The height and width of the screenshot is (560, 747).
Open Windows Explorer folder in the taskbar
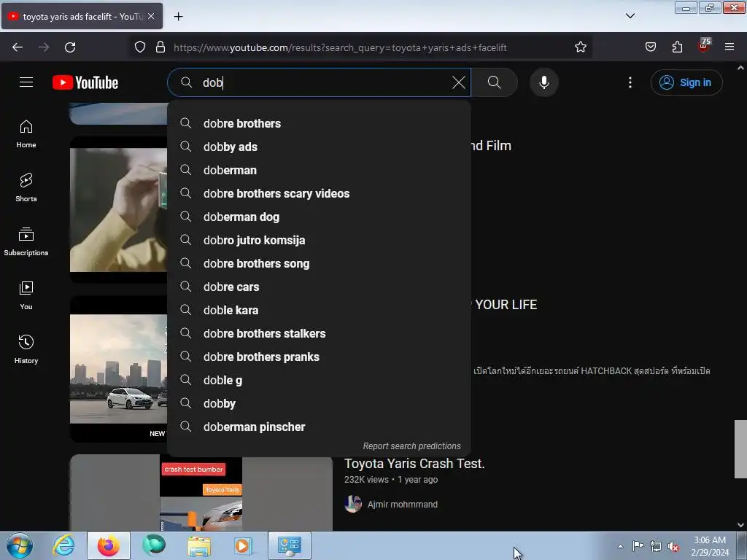click(x=198, y=545)
